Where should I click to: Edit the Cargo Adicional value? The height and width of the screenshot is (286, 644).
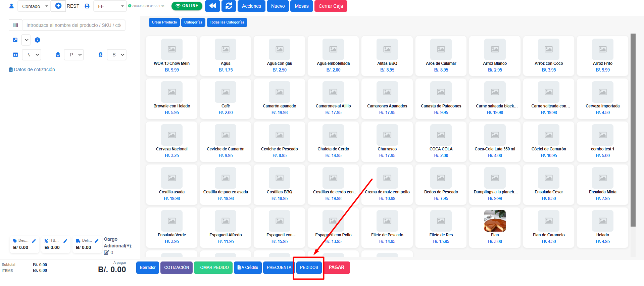coord(106,252)
